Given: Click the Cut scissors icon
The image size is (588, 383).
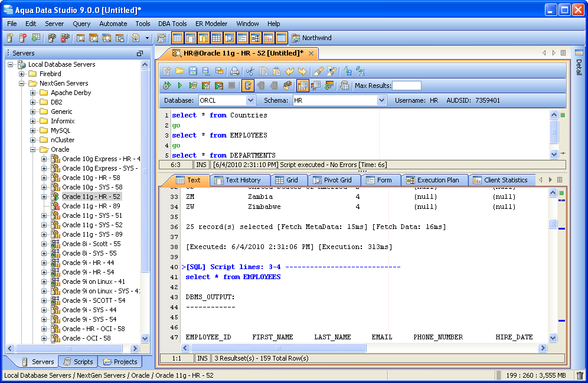Looking at the screenshot, I should pos(250,71).
